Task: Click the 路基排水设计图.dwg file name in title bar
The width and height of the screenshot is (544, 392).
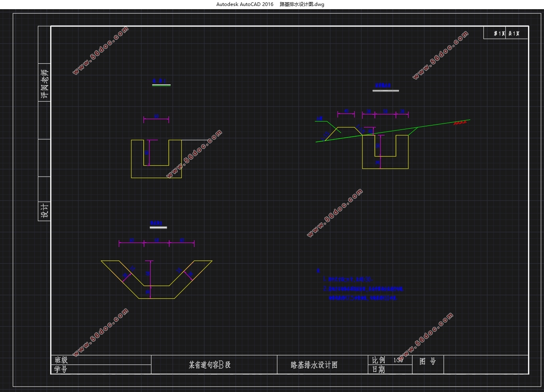Action: pos(302,4)
